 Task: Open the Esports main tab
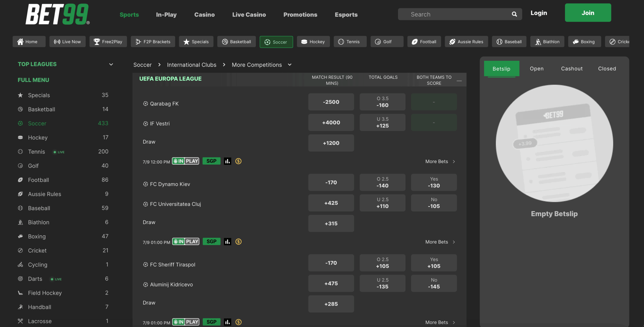point(346,15)
